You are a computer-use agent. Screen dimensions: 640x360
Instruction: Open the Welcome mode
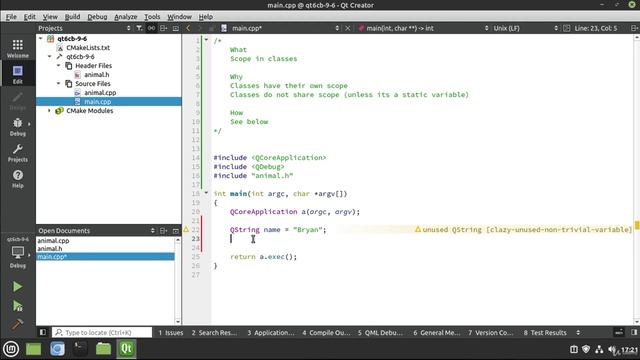coord(18,48)
